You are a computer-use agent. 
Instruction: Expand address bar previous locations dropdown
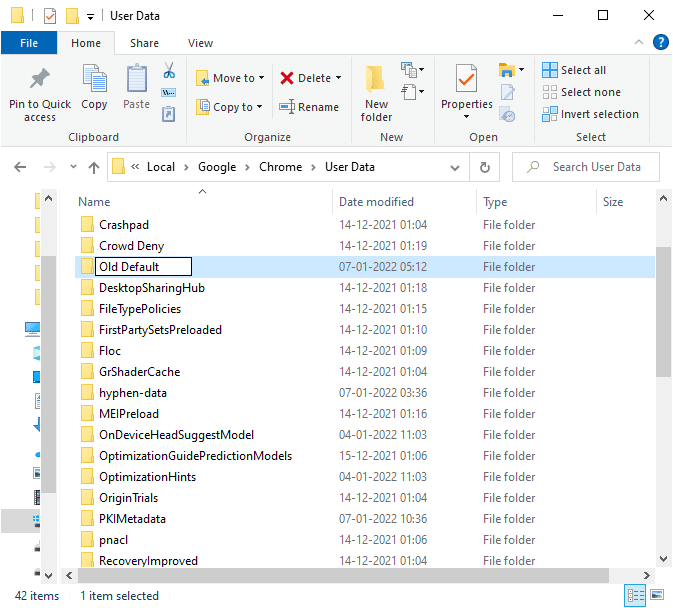pyautogui.click(x=455, y=167)
